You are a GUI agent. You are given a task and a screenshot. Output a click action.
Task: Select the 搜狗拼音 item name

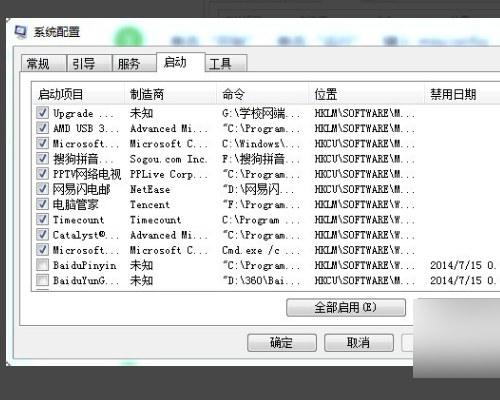[x=83, y=159]
